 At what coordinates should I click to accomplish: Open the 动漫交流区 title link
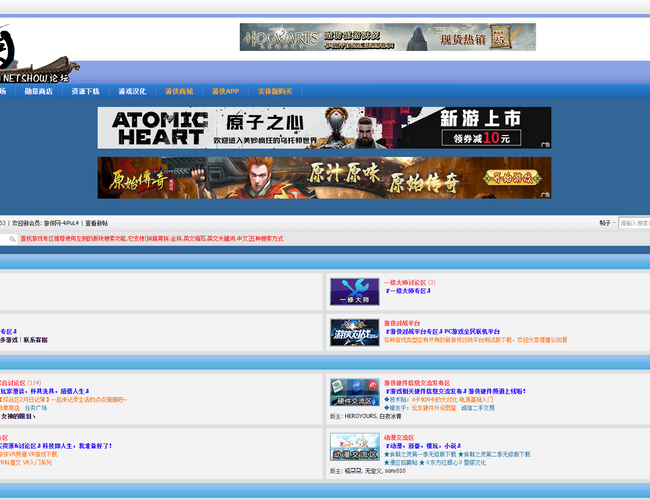coord(399,437)
